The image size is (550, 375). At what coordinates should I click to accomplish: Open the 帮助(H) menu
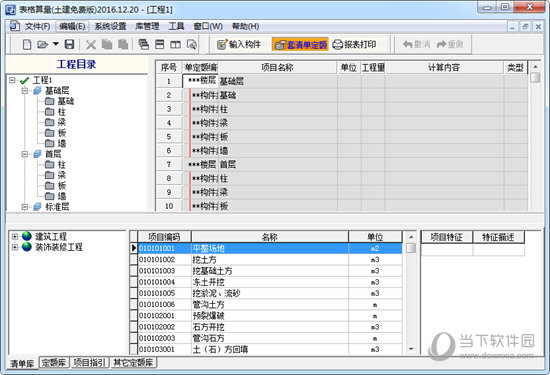[246, 26]
